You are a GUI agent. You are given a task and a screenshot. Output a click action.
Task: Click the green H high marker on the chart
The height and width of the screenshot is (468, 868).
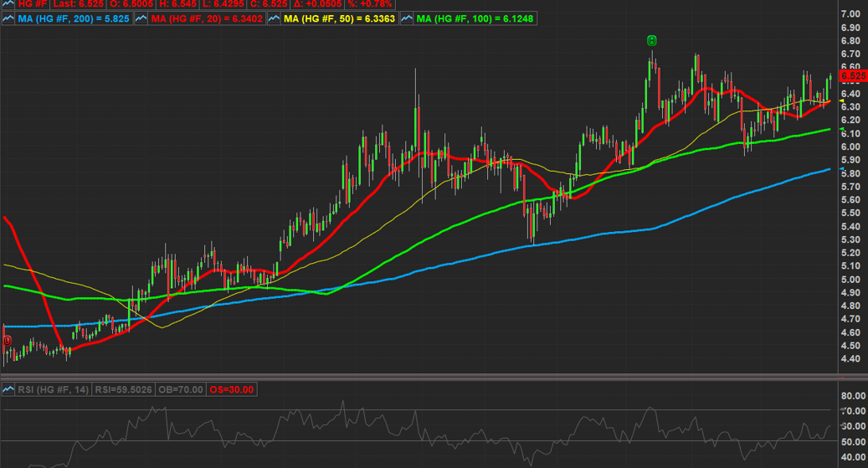coord(652,40)
